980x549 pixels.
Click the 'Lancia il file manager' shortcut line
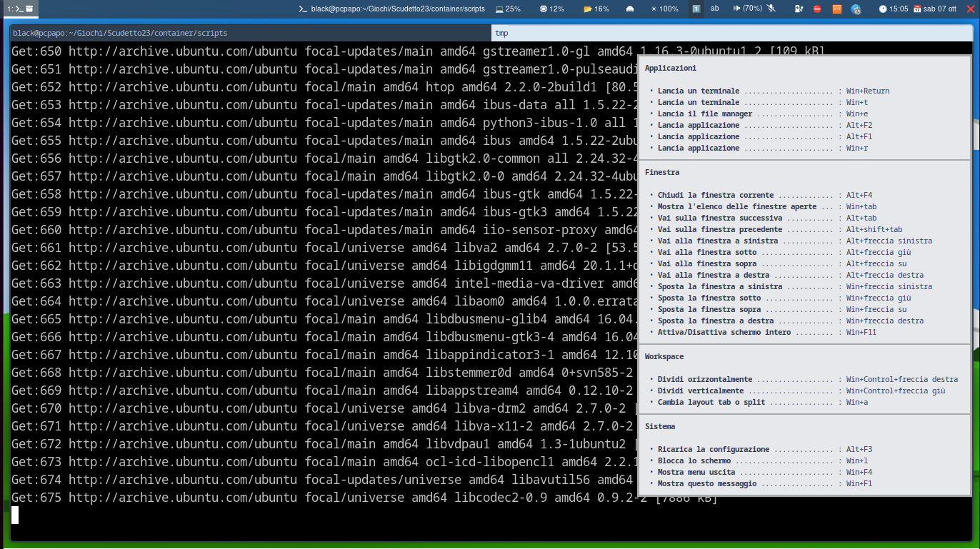click(759, 114)
